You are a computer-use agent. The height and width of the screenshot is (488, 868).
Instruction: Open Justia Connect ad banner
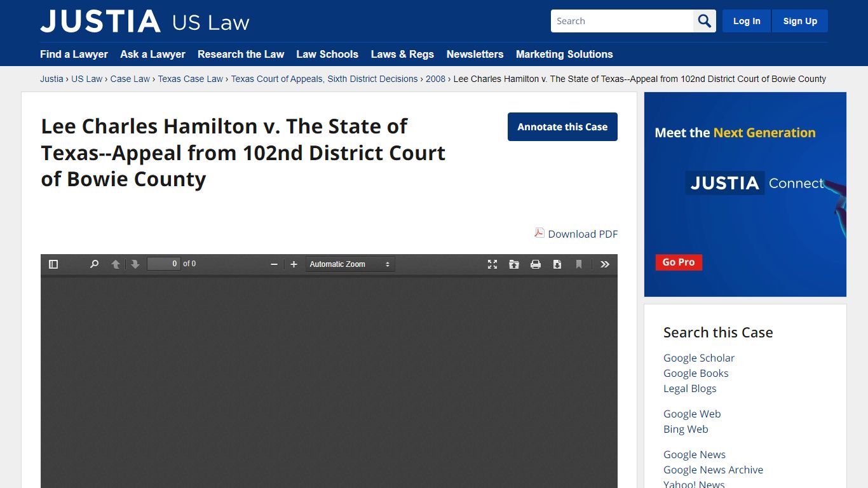point(745,194)
